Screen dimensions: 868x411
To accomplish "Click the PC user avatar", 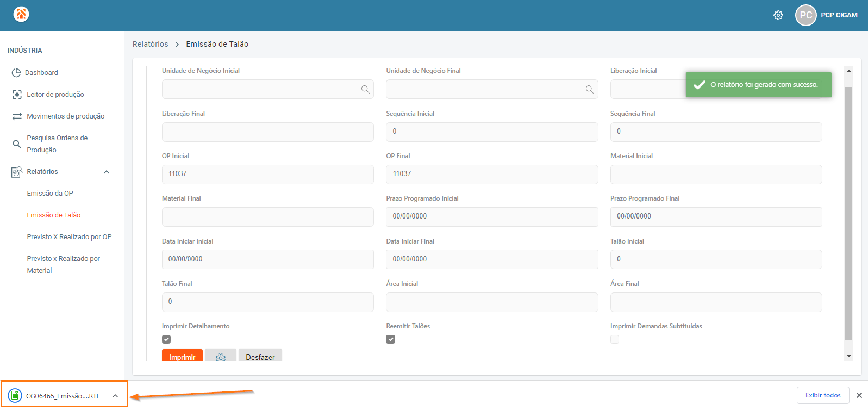I will pos(806,15).
